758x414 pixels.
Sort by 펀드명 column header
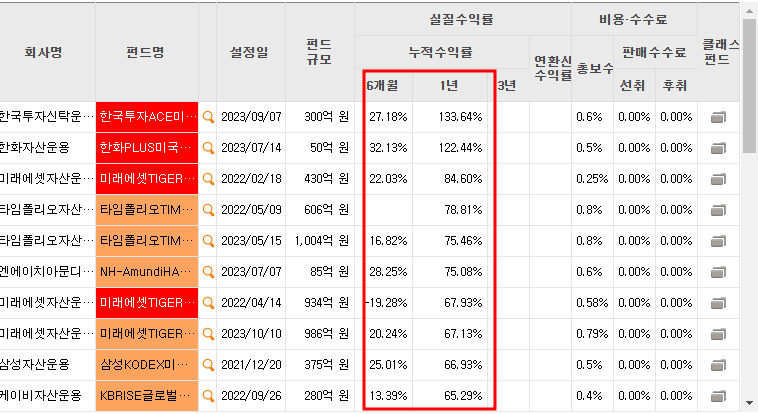[146, 52]
